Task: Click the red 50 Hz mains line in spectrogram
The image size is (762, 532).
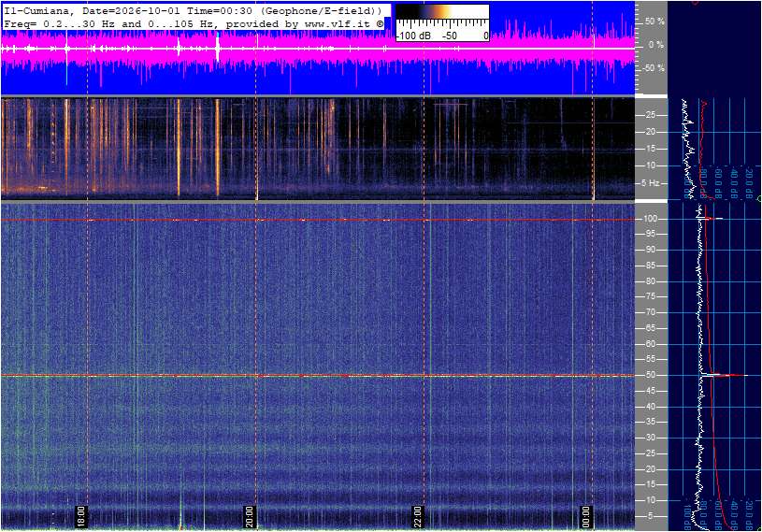Action: [x=318, y=376]
